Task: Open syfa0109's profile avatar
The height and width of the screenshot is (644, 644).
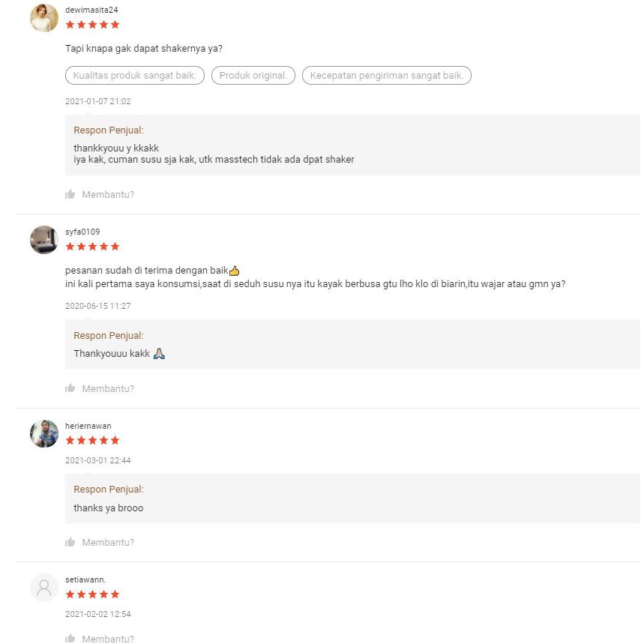Action: tap(44, 240)
